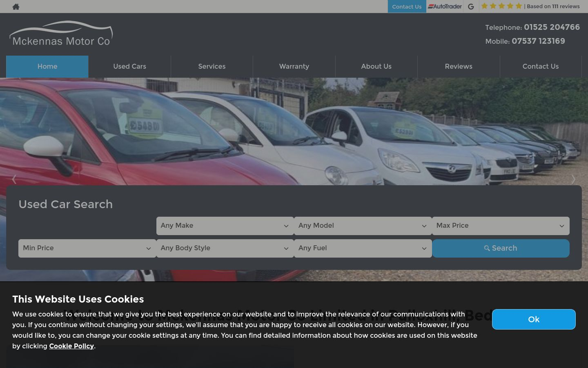
Task: Click the Mckennas Motor Co logo
Action: pos(61,33)
